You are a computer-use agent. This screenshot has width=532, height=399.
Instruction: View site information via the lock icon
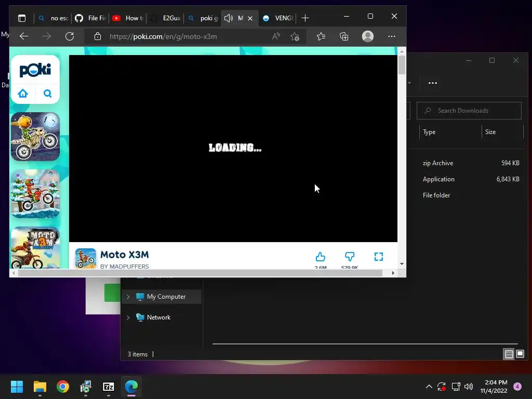(x=97, y=36)
